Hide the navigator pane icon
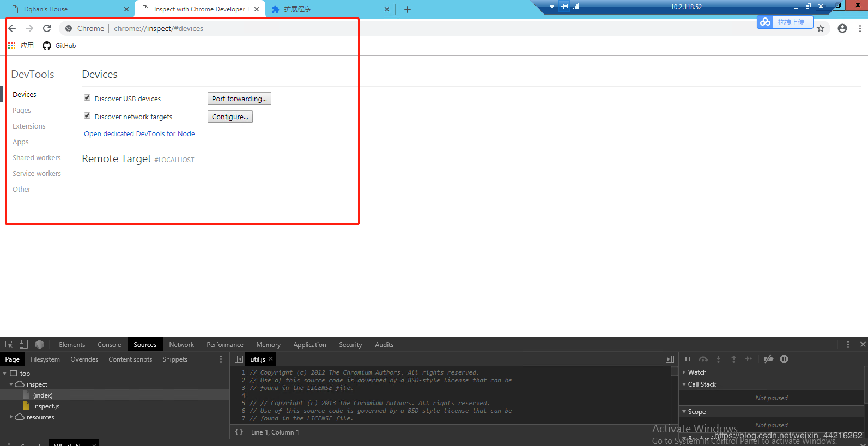The image size is (868, 446). coord(239,359)
